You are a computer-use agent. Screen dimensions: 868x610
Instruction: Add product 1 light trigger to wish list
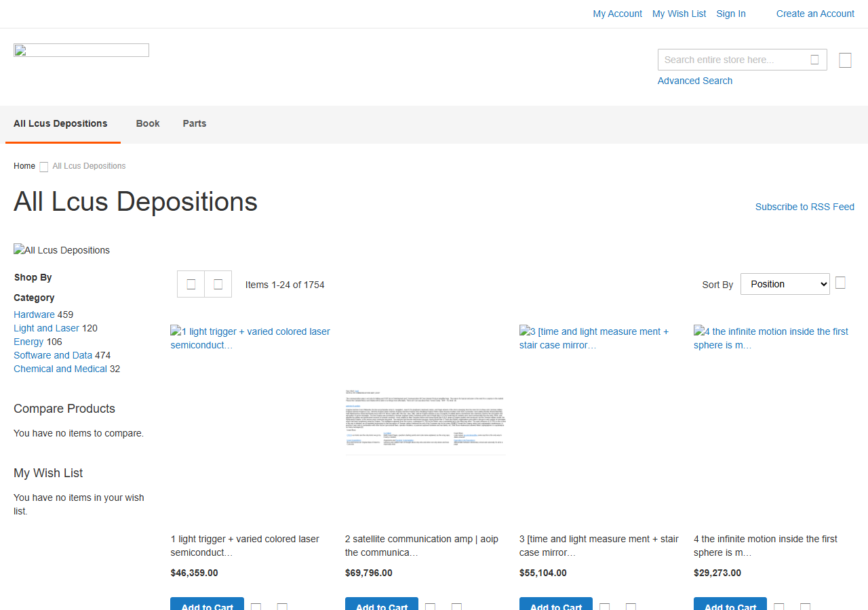coord(256,607)
